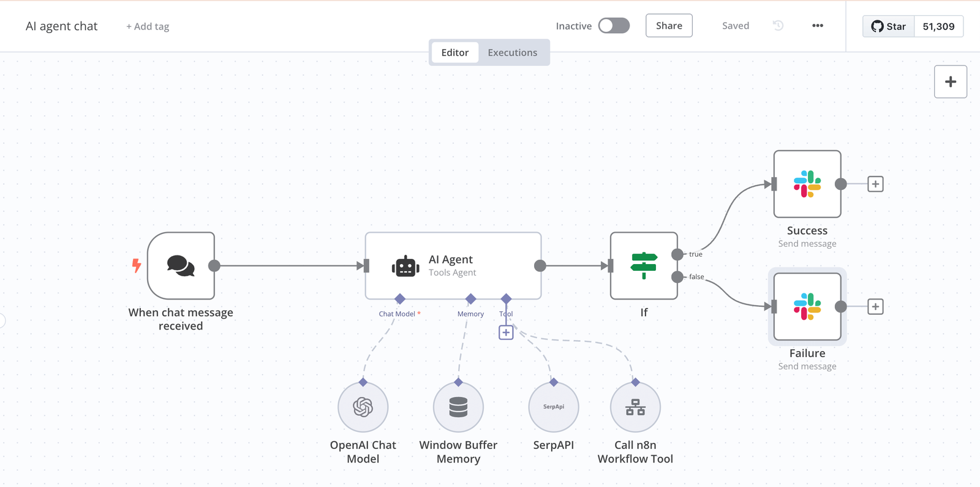Toggle the workflow Inactive switch

point(614,26)
